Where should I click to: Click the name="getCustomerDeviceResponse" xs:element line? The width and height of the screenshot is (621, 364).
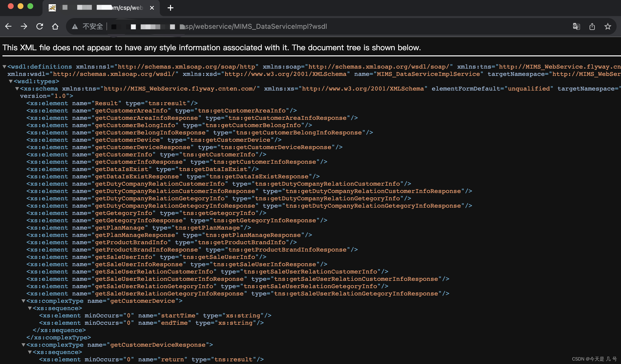pos(185,147)
